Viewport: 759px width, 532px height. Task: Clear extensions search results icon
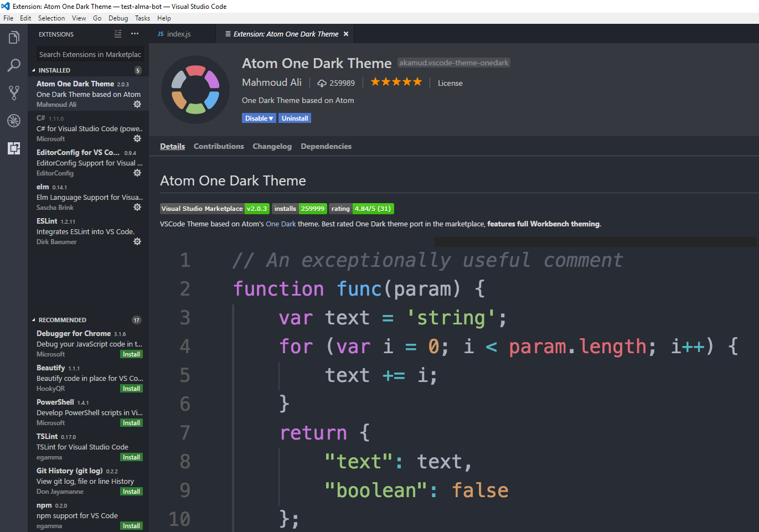(x=118, y=34)
